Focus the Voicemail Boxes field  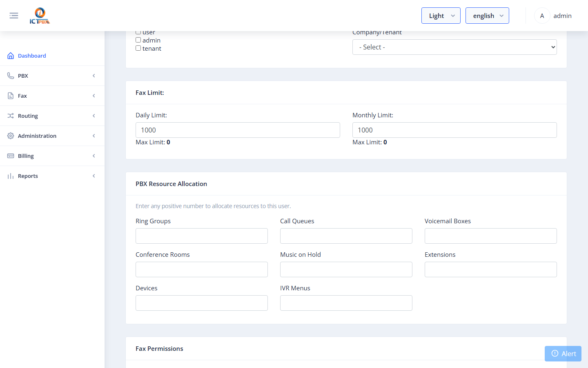coord(491,236)
